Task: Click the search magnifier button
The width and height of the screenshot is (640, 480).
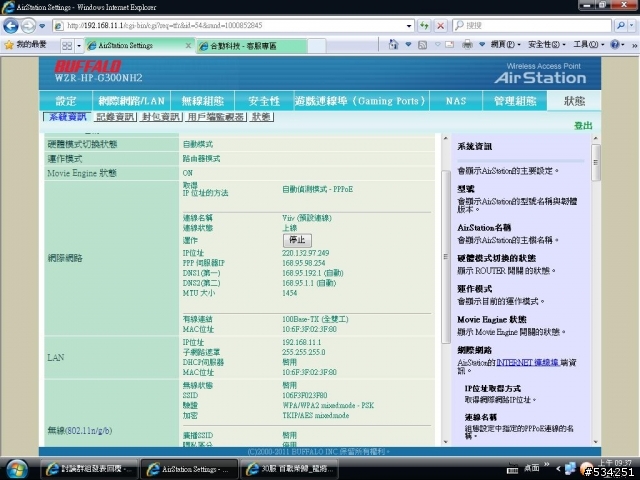Action: click(621, 25)
